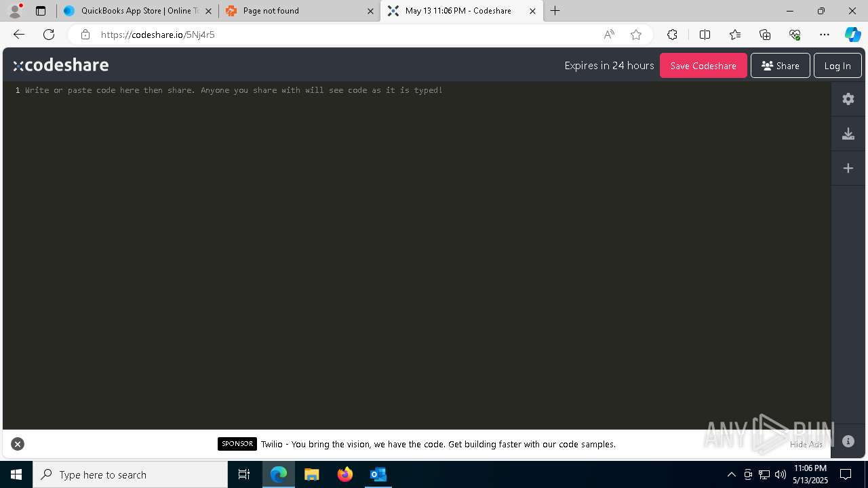Open browser Extensions icon

click(x=672, y=35)
